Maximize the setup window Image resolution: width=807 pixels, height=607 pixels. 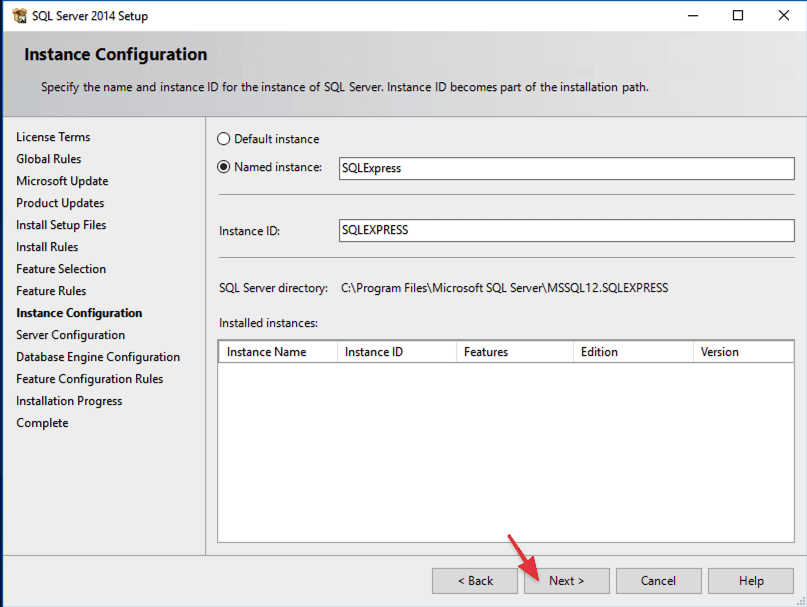point(738,16)
